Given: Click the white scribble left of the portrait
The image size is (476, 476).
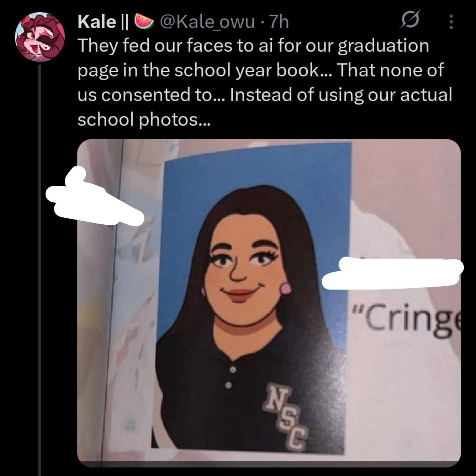Looking at the screenshot, I should (94, 200).
